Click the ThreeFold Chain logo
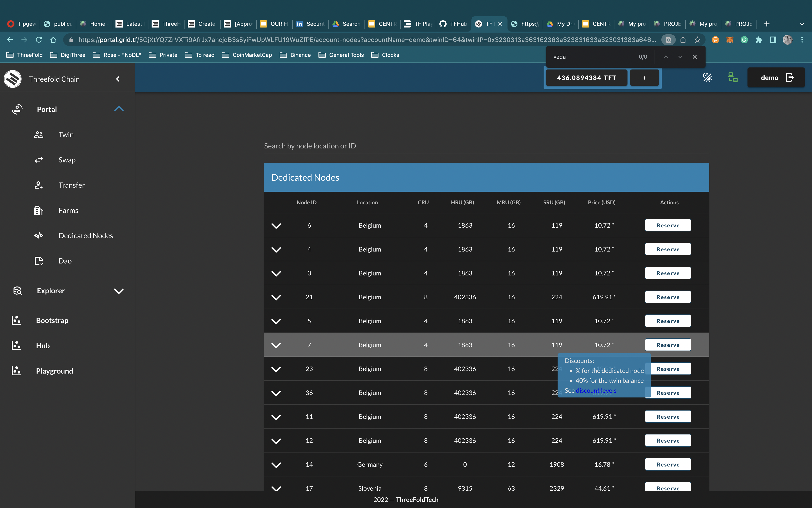Screen dimensions: 812x508 [x=12, y=79]
